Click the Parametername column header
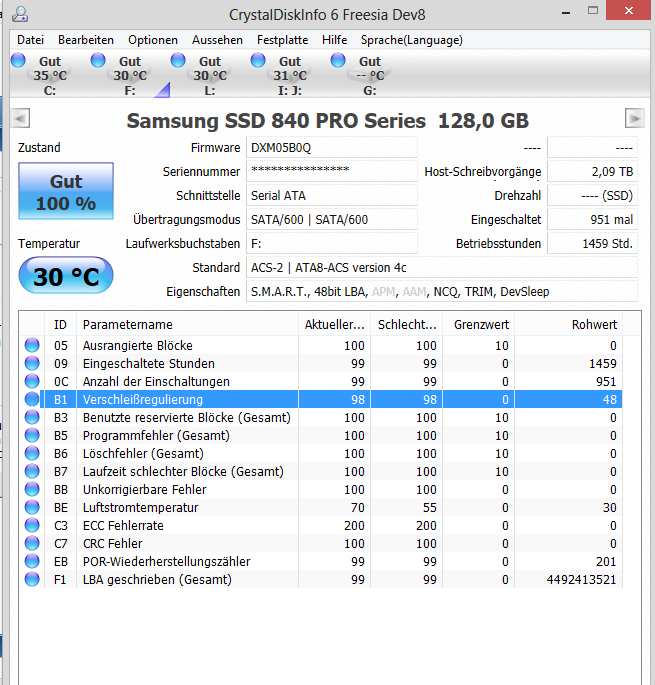Image resolution: width=655 pixels, height=685 pixels. point(187,325)
